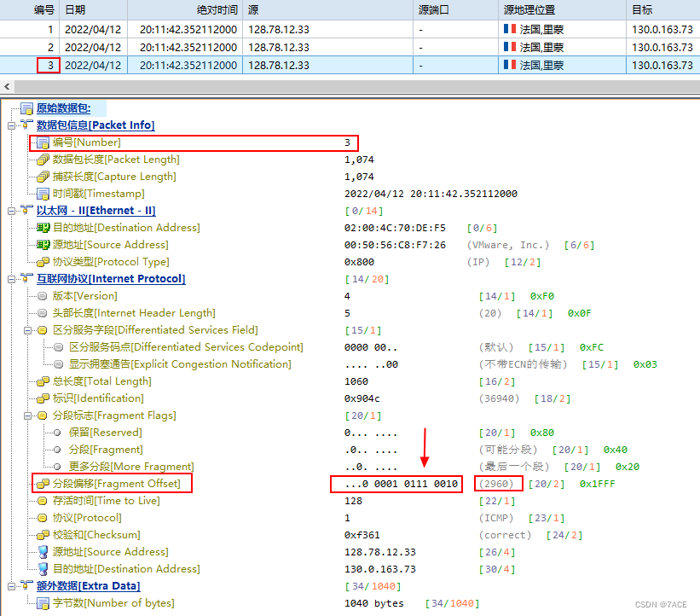
Task: Select the 更多分段[More Fragment] row
Action: click(131, 467)
